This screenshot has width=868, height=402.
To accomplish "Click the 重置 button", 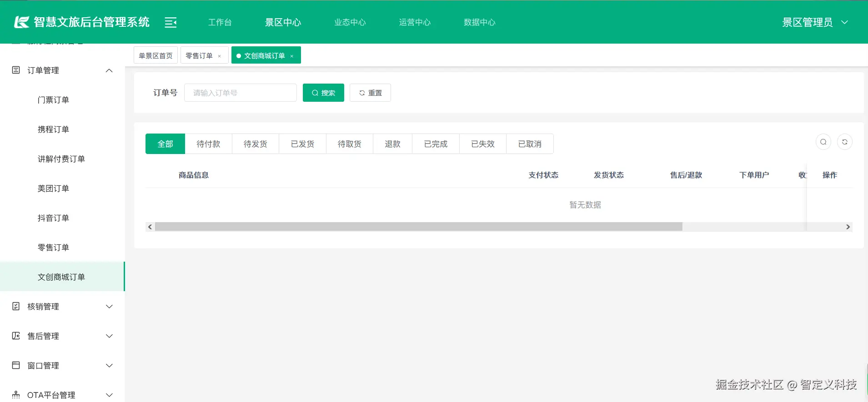I will tap(370, 93).
